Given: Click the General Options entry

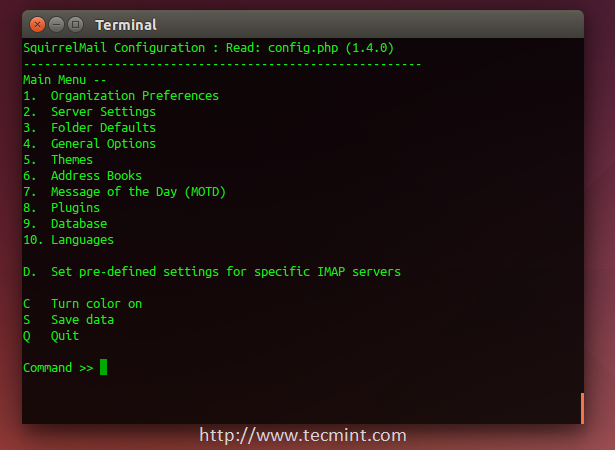Looking at the screenshot, I should (x=103, y=144).
